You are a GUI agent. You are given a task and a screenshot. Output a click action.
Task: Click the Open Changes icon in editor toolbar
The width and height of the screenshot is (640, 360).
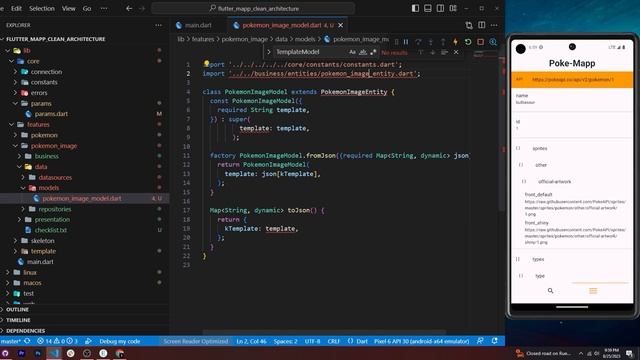[469, 25]
